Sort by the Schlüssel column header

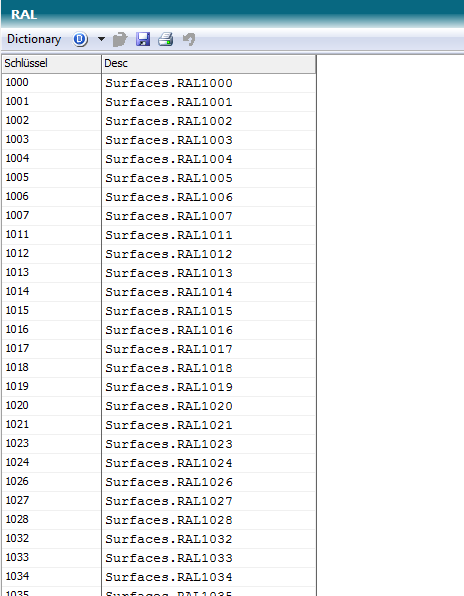[x=51, y=64]
